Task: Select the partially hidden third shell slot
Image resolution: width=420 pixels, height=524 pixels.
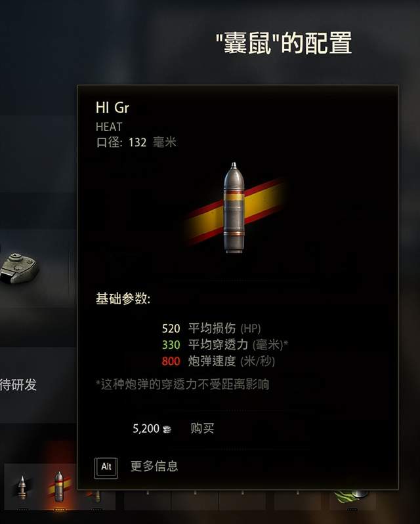Action: tap(97, 500)
